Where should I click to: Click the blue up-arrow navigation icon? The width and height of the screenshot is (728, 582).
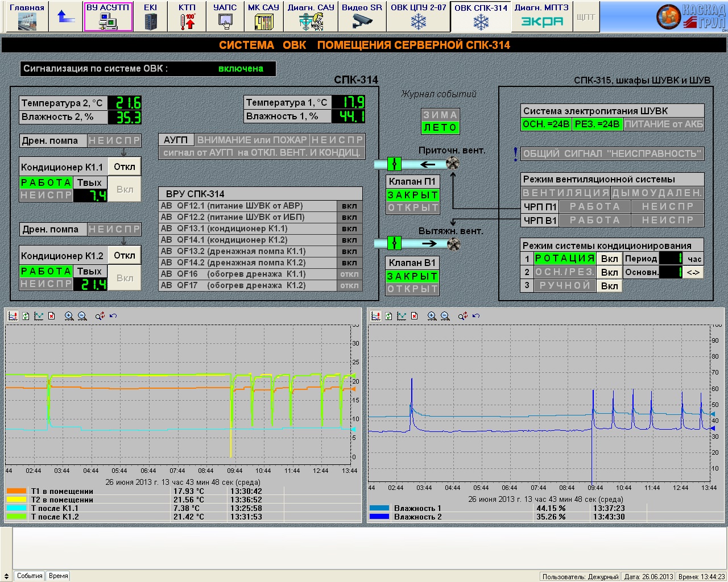pos(67,16)
